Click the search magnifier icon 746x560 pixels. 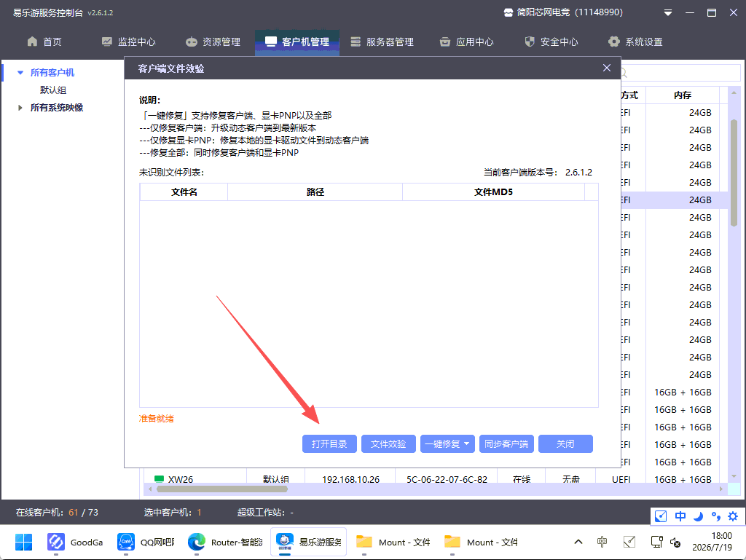pyautogui.click(x=624, y=74)
